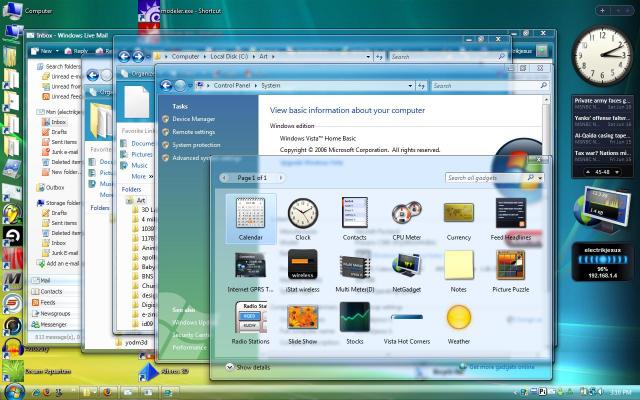The height and width of the screenshot is (400, 640).
Task: Expand Show details in gadget gallery
Action: [x=248, y=367]
